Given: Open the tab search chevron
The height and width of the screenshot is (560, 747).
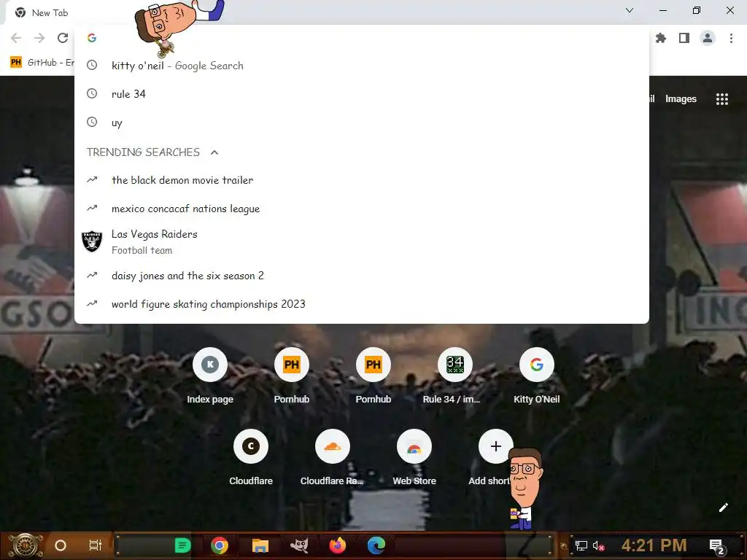Looking at the screenshot, I should [630, 10].
